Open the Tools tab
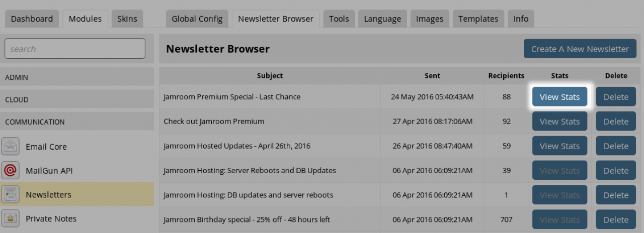Screen dimensions: 644x233 click(x=339, y=19)
